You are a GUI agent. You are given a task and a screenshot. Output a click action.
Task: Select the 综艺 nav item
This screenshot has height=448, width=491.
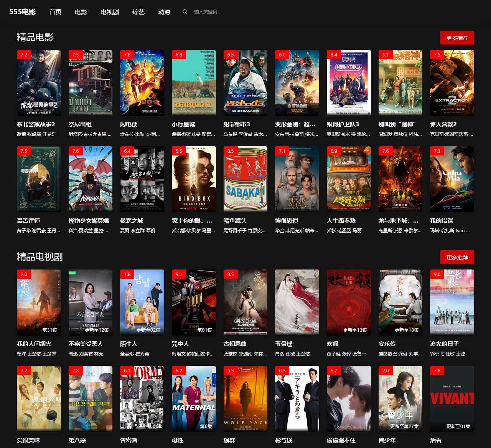click(x=138, y=12)
